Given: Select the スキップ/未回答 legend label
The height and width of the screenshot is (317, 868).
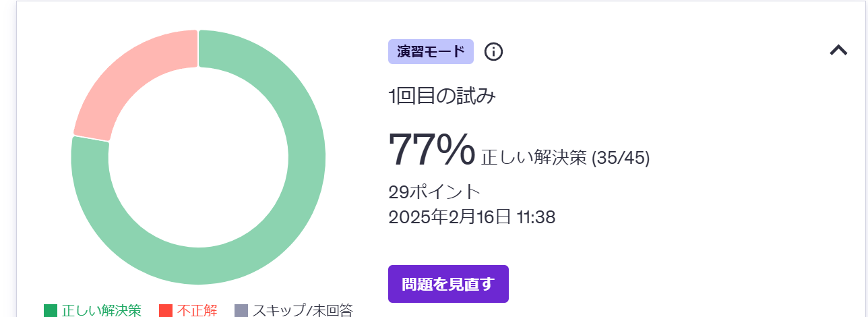Looking at the screenshot, I should click(x=303, y=310).
